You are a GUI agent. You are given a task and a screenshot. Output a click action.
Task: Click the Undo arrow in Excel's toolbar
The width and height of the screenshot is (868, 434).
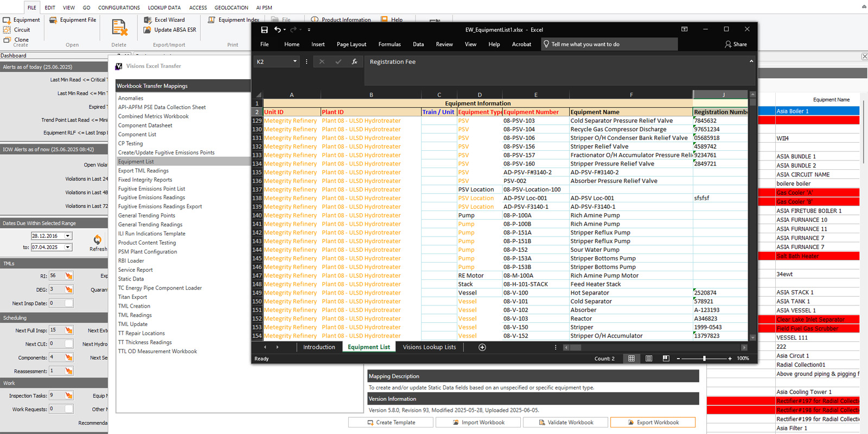click(x=277, y=30)
